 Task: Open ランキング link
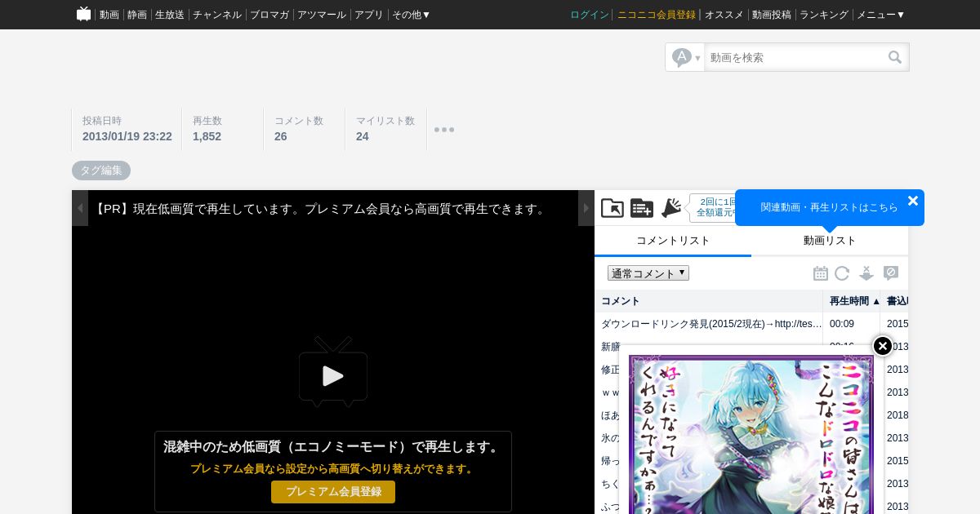click(824, 15)
